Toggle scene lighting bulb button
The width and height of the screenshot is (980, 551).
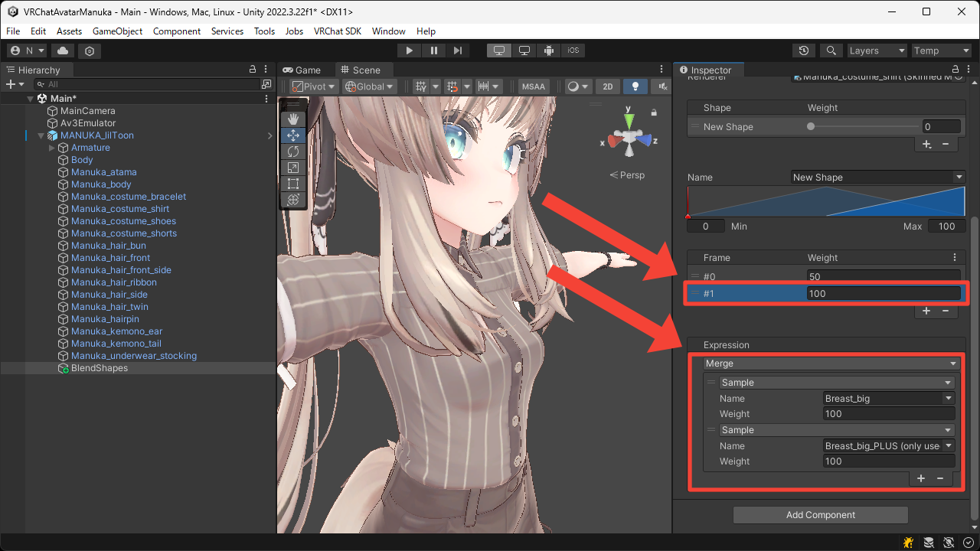[635, 86]
